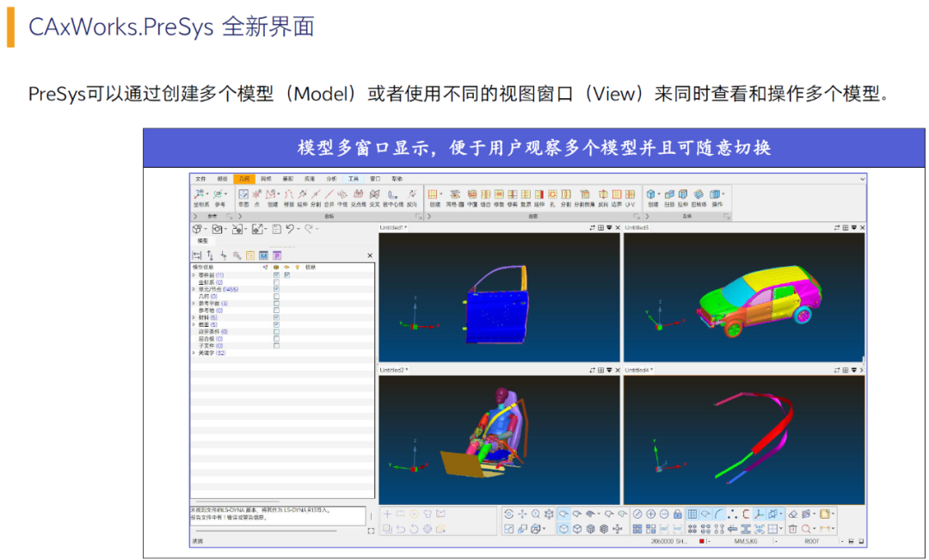Image resolution: width=929 pixels, height=560 pixels.
Task: Open the 窗口 menu
Action: [x=375, y=178]
